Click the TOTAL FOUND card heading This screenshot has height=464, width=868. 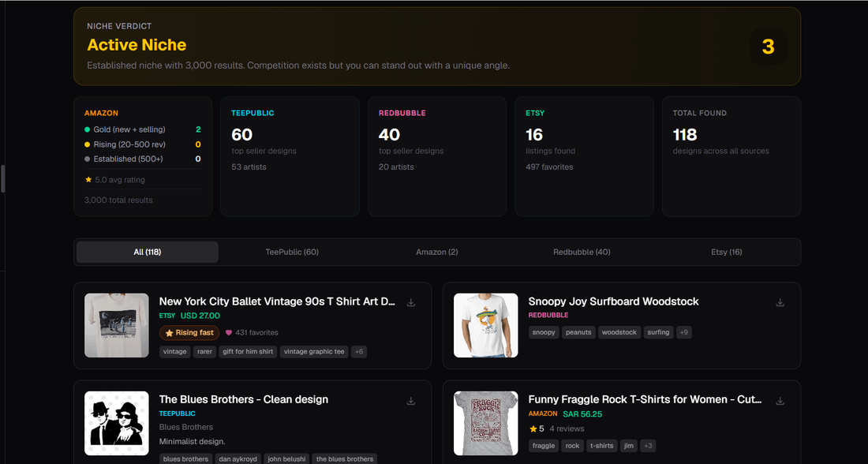[x=700, y=113]
